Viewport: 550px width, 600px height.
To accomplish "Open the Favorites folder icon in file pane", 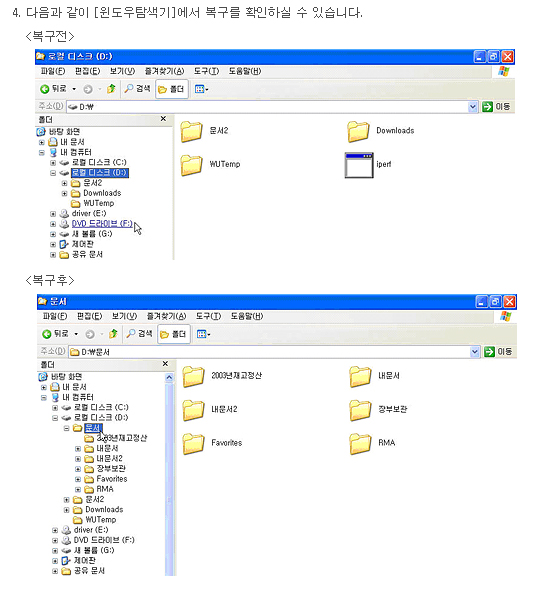I will click(193, 443).
